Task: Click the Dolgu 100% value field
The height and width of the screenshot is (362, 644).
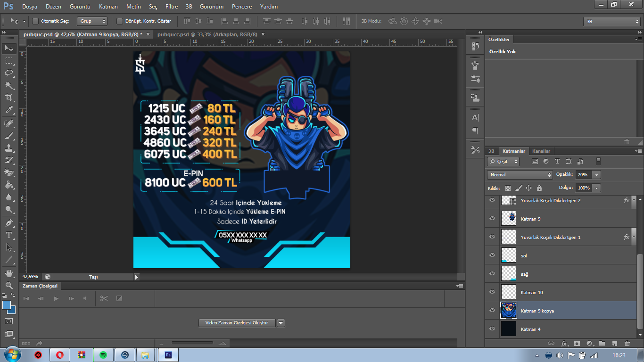Action: coord(584,188)
